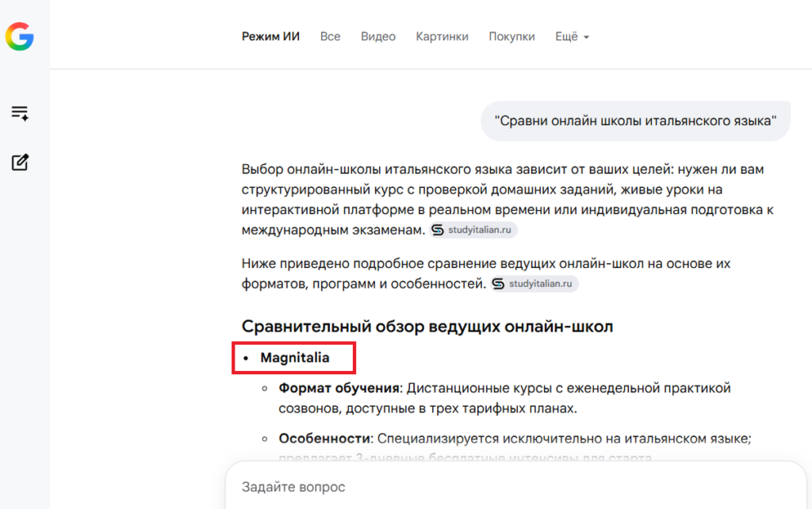812x509 pixels.
Task: Click paragraph starting Ниже приведено подробное сравнение
Action: pyautogui.click(x=486, y=274)
